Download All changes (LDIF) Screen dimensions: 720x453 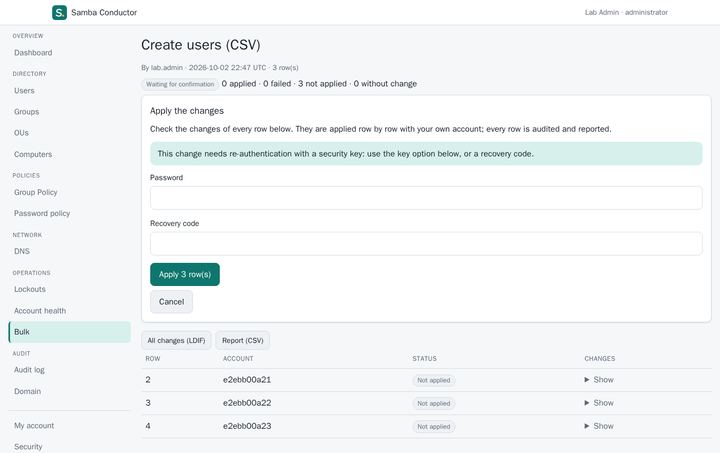tap(176, 341)
